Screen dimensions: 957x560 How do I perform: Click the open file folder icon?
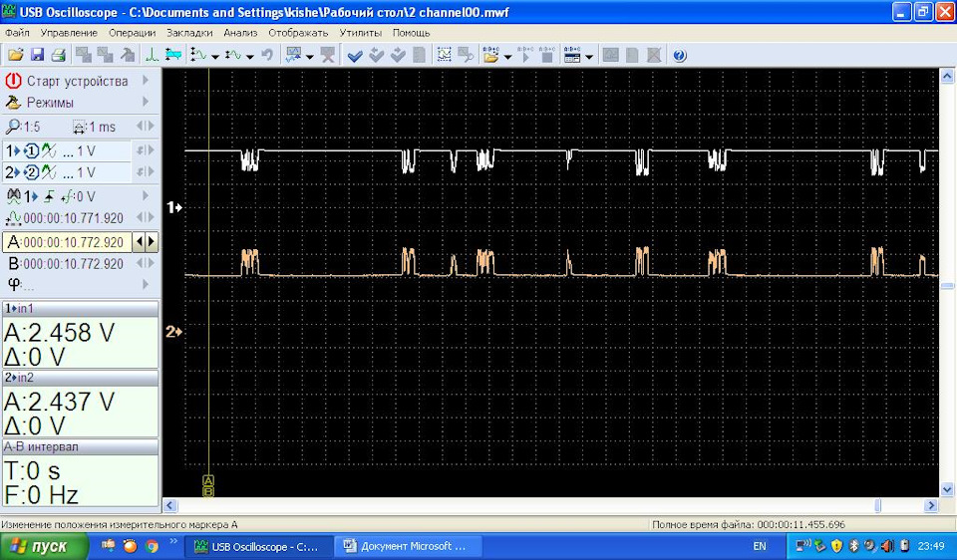[x=15, y=56]
